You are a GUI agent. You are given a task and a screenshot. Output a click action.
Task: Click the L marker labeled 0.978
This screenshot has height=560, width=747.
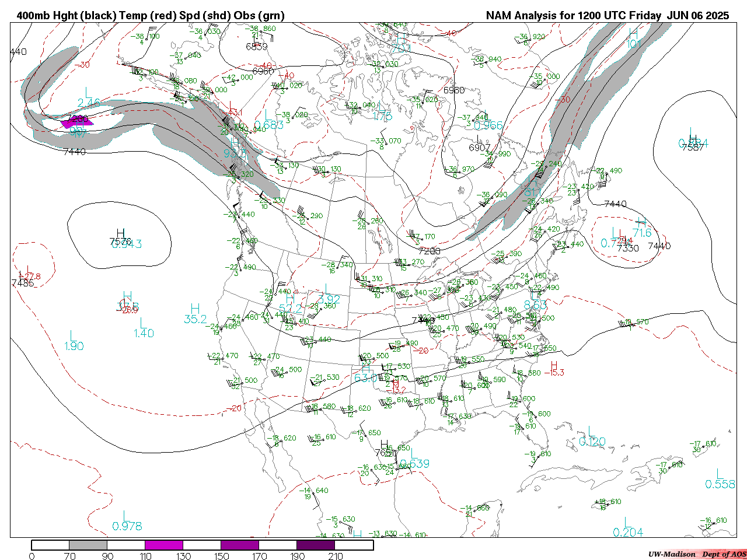124,516
